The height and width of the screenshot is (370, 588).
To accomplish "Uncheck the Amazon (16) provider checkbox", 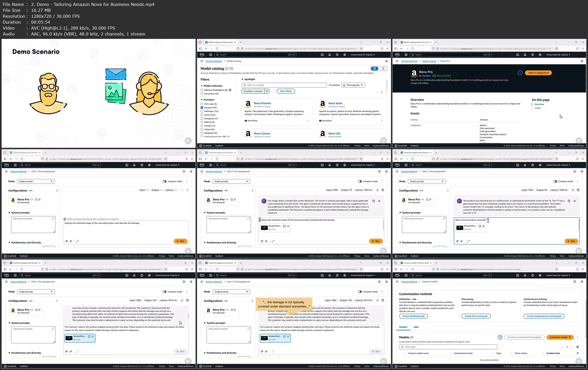I will (202, 108).
